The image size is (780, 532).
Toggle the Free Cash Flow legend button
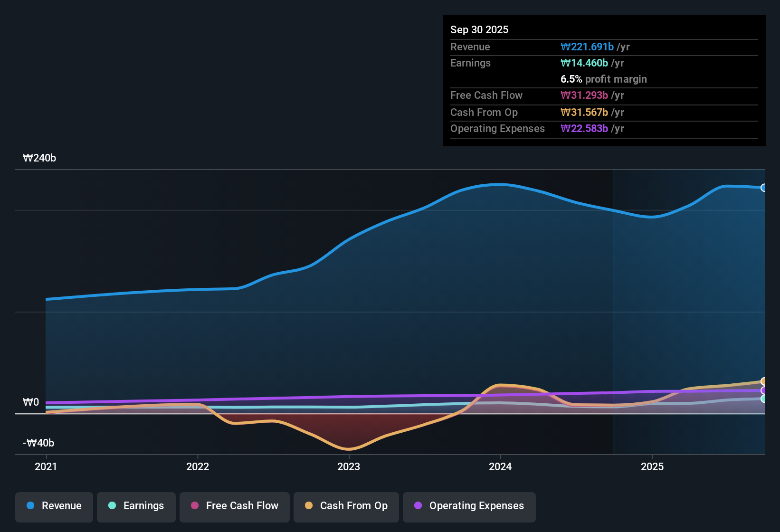click(x=235, y=506)
